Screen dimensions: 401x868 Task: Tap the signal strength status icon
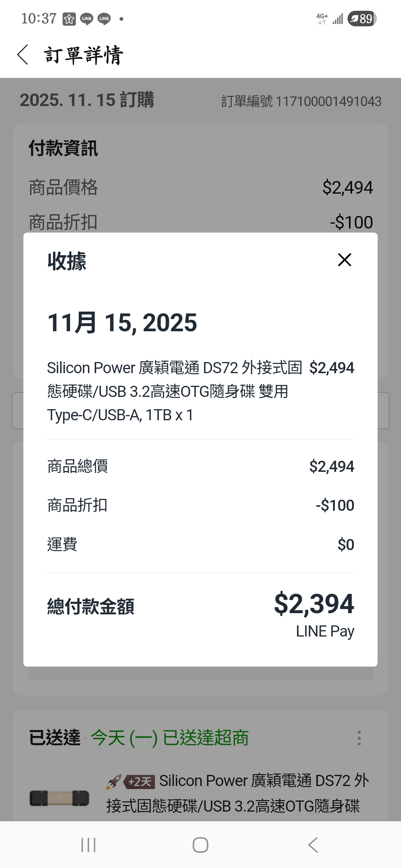[x=338, y=19]
